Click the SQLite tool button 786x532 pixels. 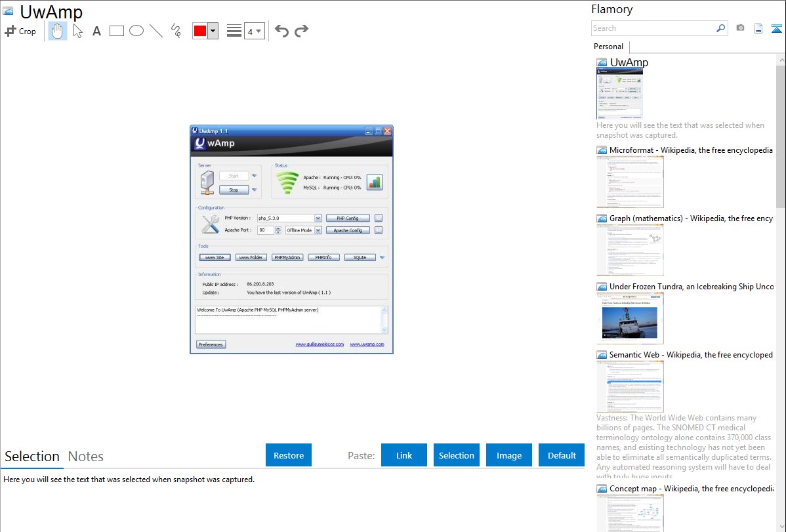[x=360, y=257]
